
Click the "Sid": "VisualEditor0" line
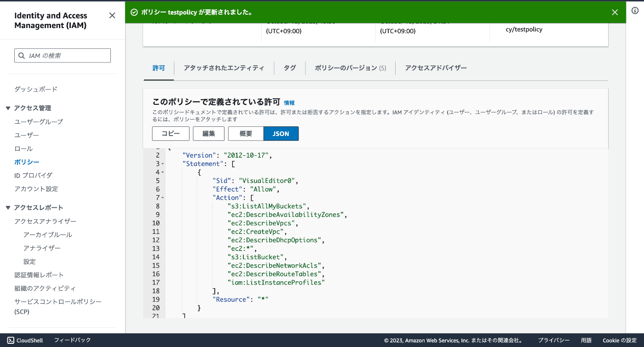coord(255,181)
